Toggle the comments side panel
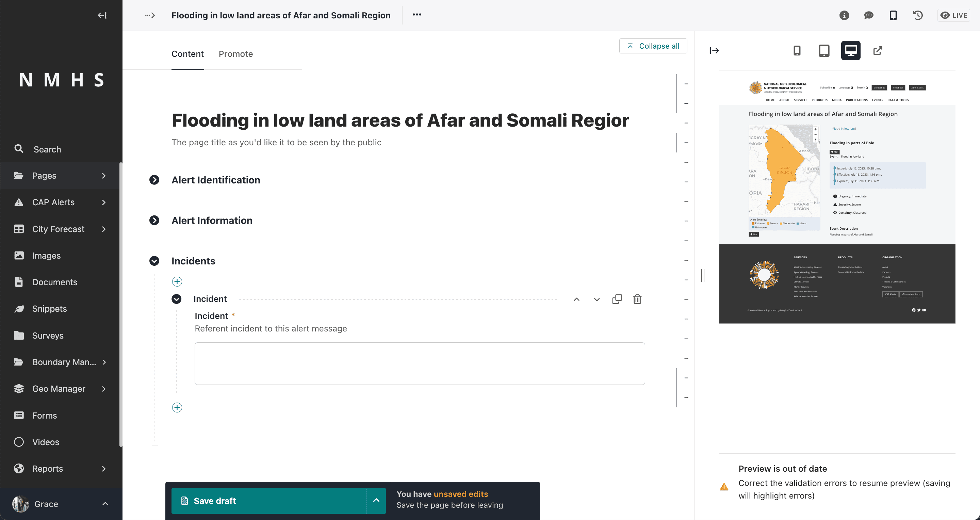 click(x=868, y=15)
